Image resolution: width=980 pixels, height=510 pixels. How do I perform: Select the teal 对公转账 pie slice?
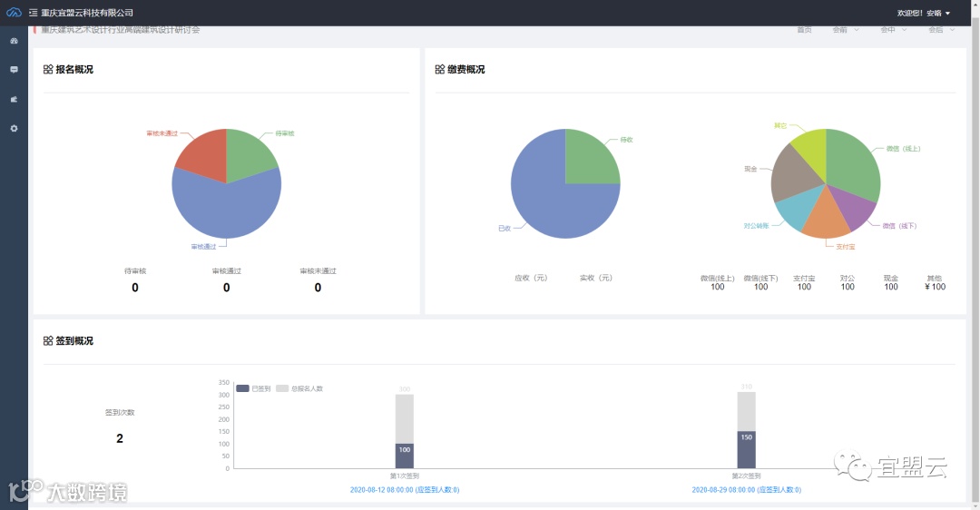click(800, 206)
